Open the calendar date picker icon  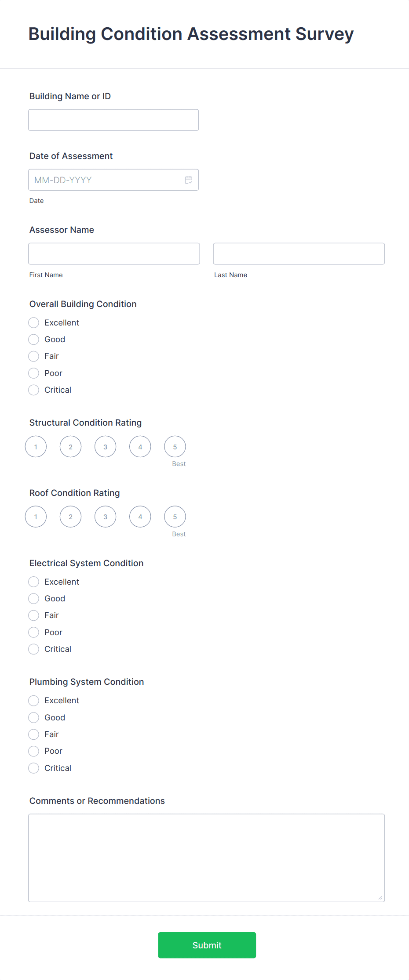point(188,180)
